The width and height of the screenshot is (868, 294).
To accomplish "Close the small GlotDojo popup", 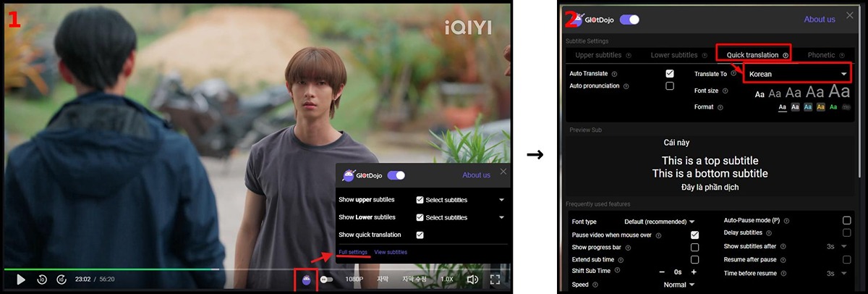I will point(503,172).
